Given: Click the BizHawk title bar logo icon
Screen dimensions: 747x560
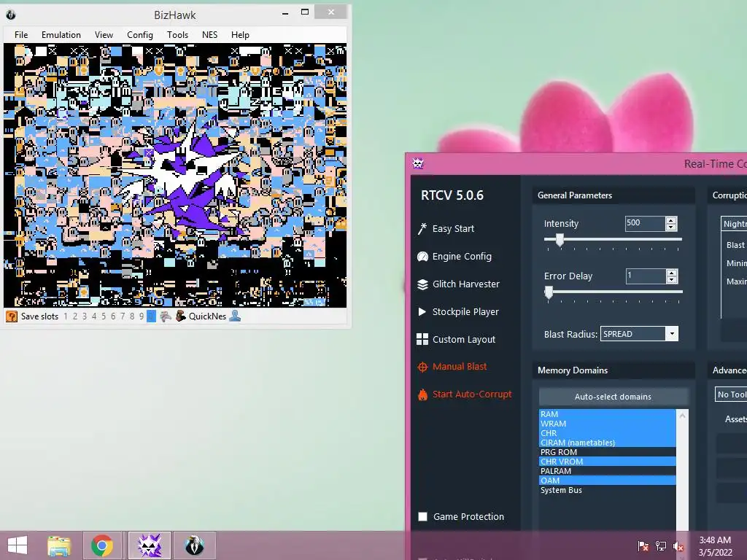Looking at the screenshot, I should (10, 15).
